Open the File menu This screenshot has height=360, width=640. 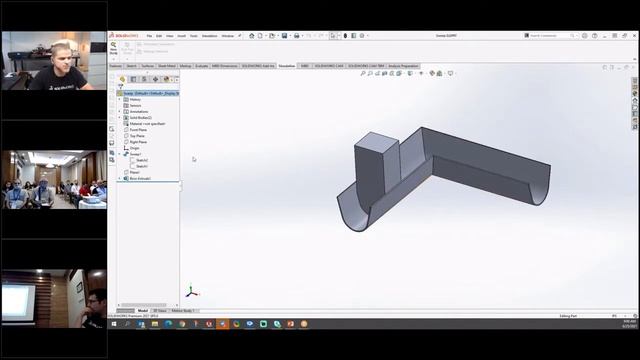click(x=149, y=36)
